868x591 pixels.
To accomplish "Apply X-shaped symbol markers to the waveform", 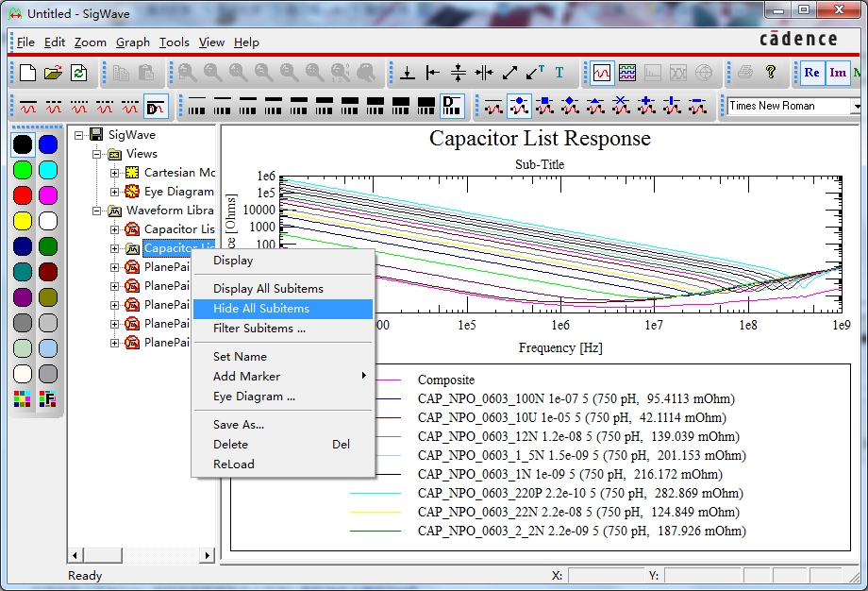I will pyautogui.click(x=621, y=106).
